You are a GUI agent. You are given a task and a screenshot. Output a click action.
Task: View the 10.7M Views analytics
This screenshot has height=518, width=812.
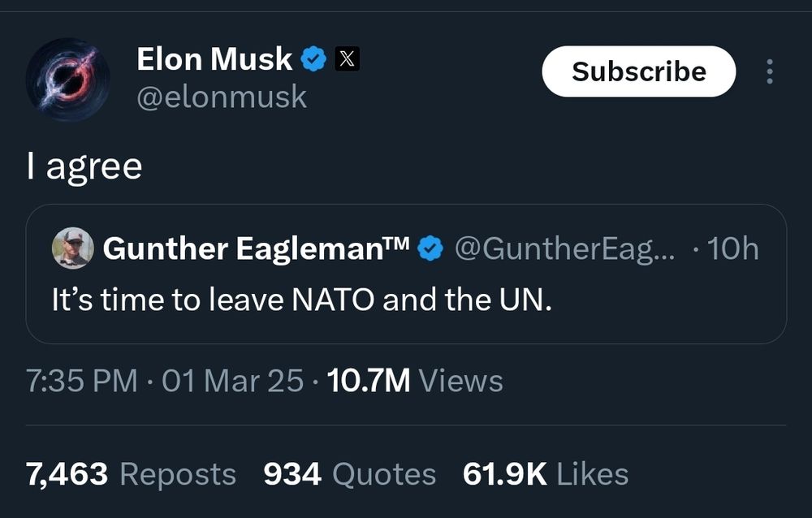point(415,380)
